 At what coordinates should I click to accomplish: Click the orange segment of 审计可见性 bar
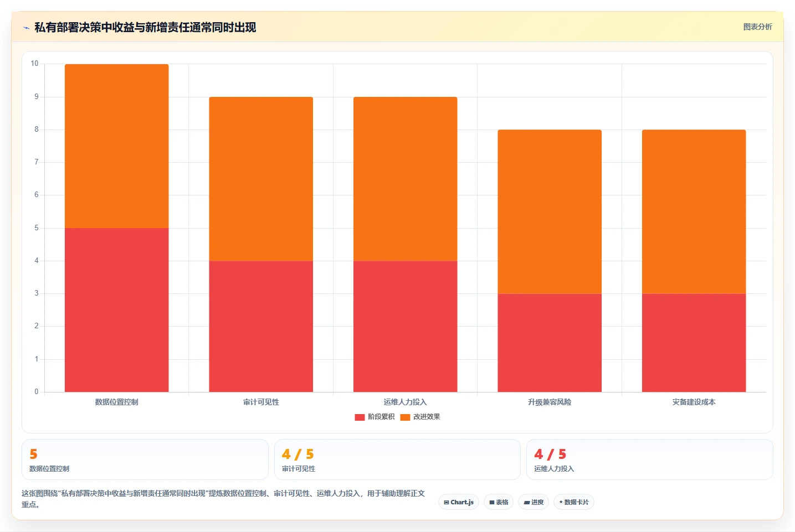click(x=261, y=179)
